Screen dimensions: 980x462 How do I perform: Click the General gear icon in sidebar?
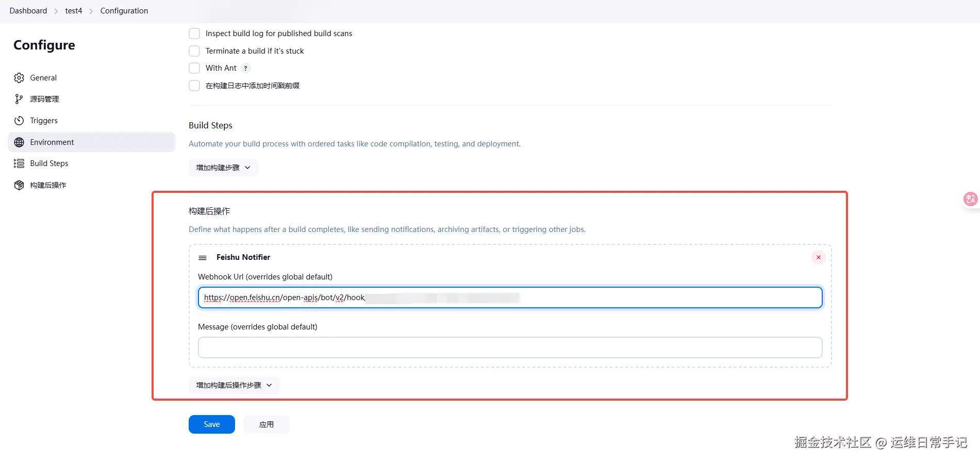(x=19, y=78)
